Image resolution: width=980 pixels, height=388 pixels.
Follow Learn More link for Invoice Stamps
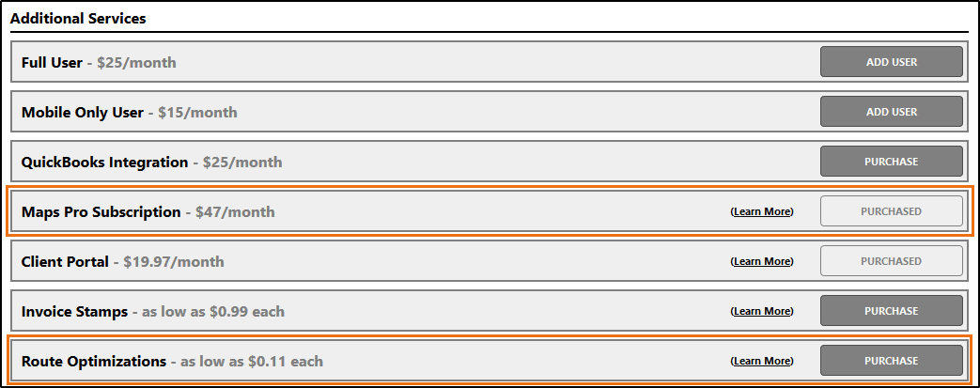pyautogui.click(x=762, y=311)
